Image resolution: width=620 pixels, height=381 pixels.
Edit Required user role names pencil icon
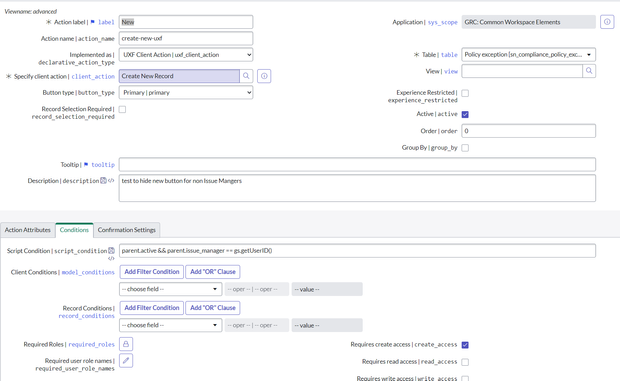pos(126,360)
